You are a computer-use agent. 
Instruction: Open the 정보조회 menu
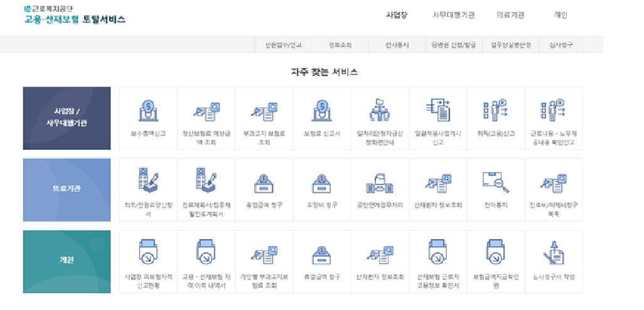(x=340, y=45)
